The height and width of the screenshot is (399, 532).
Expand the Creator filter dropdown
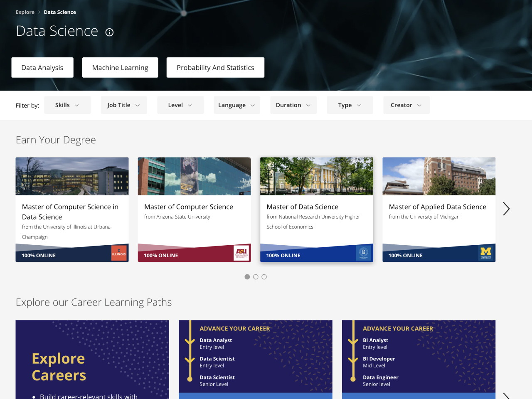[x=406, y=105]
